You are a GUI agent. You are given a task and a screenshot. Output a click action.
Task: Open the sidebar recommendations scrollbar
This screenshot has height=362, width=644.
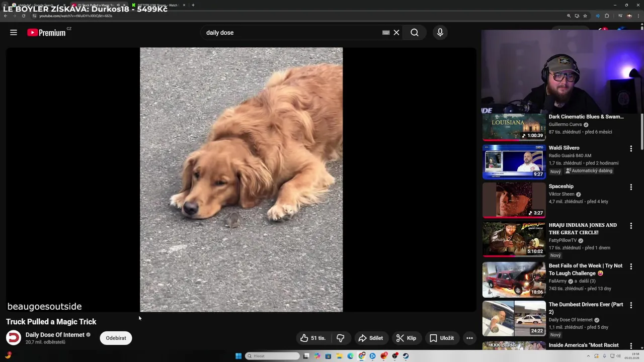click(x=641, y=132)
